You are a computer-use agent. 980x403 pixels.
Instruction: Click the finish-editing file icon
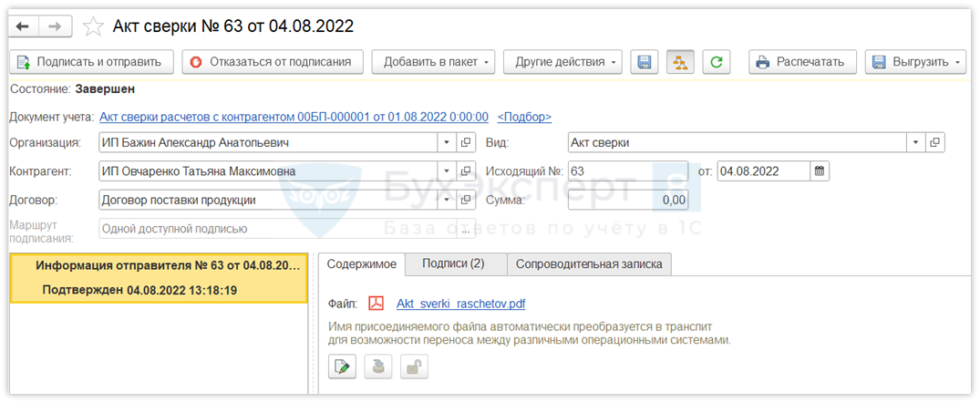(x=377, y=367)
